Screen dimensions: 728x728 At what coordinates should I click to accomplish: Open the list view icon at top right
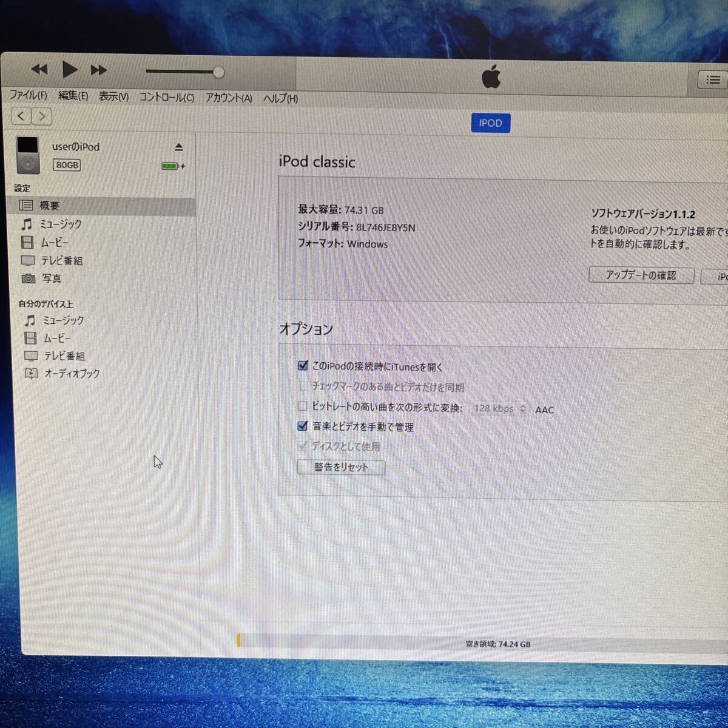713,79
